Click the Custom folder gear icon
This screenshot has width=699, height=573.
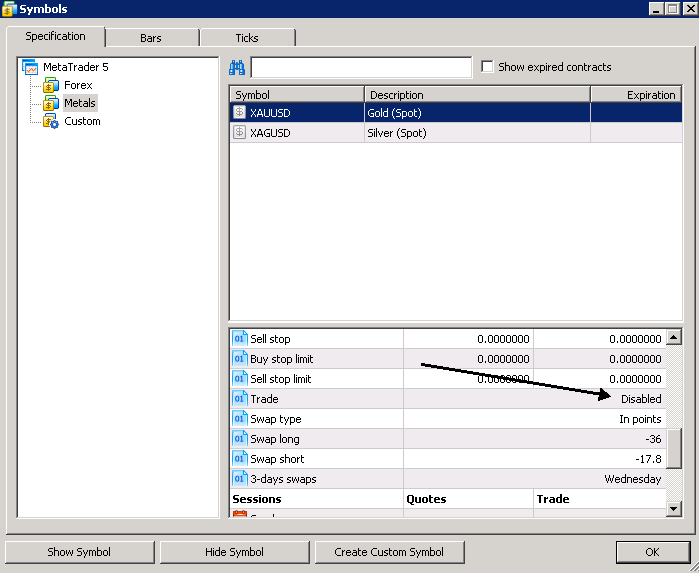[x=51, y=121]
